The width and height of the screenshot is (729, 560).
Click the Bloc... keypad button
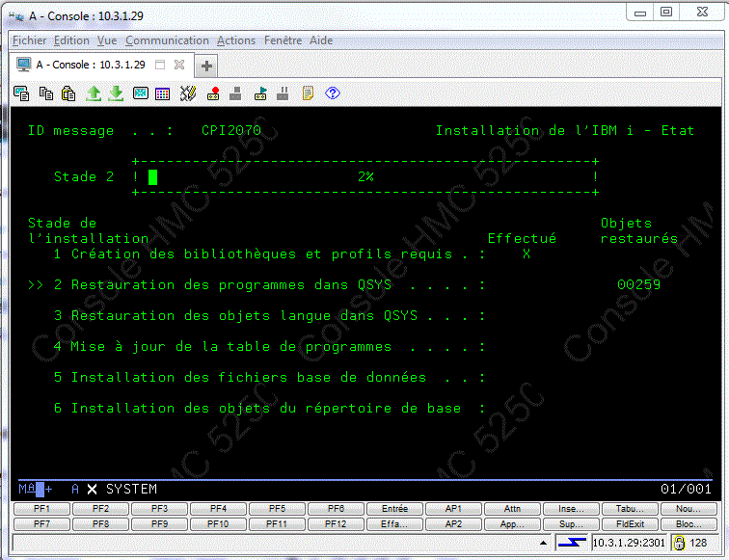pyautogui.click(x=688, y=524)
